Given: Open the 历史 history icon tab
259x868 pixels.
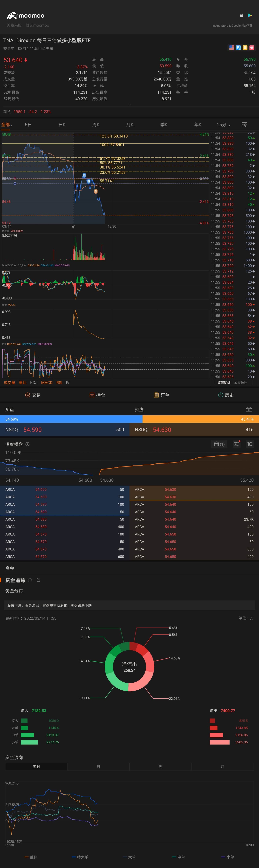Looking at the screenshot, I should coord(226,395).
